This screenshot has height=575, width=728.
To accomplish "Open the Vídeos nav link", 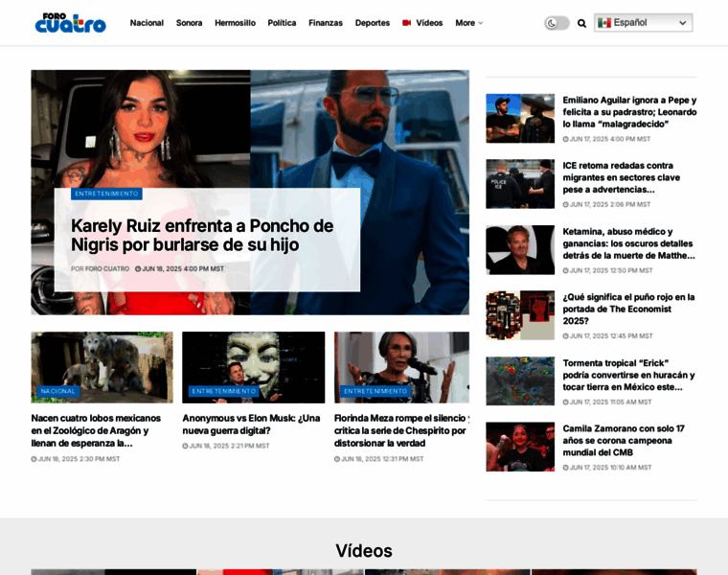I will (429, 23).
